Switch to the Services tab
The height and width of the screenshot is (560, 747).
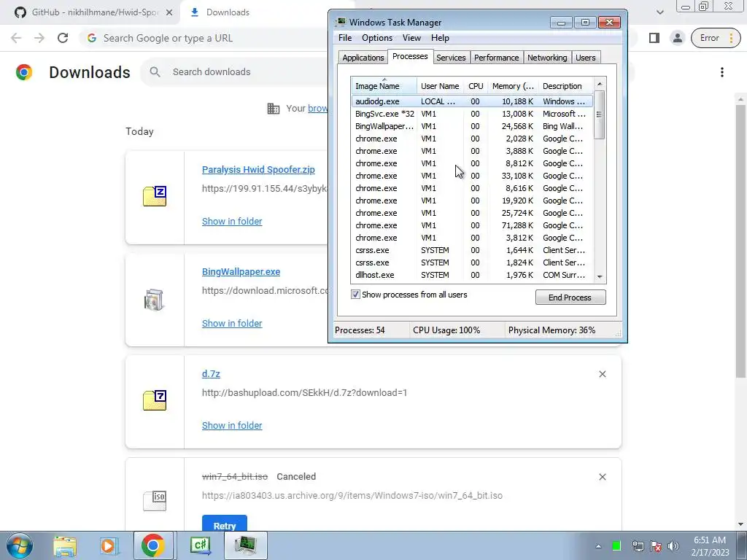[x=451, y=58]
